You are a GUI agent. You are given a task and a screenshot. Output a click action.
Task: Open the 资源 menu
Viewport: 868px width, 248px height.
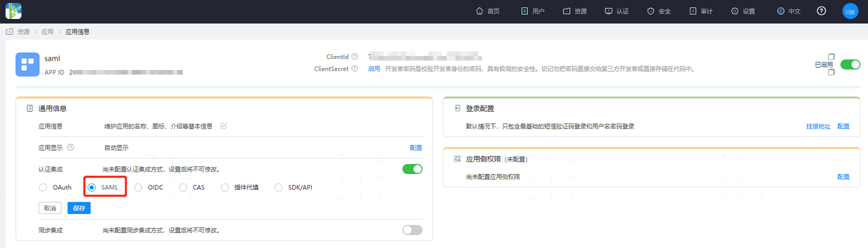click(x=575, y=12)
